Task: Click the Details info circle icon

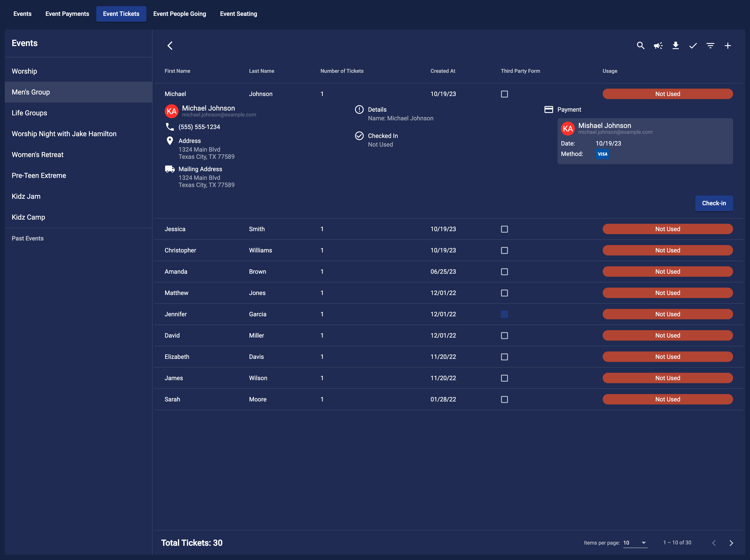Action: click(359, 109)
